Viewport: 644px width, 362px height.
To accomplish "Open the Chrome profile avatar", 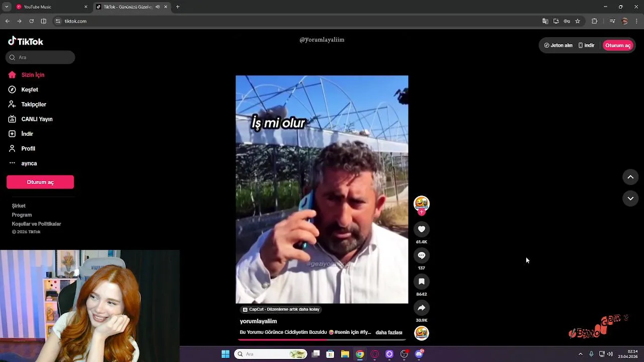I will tap(625, 21).
